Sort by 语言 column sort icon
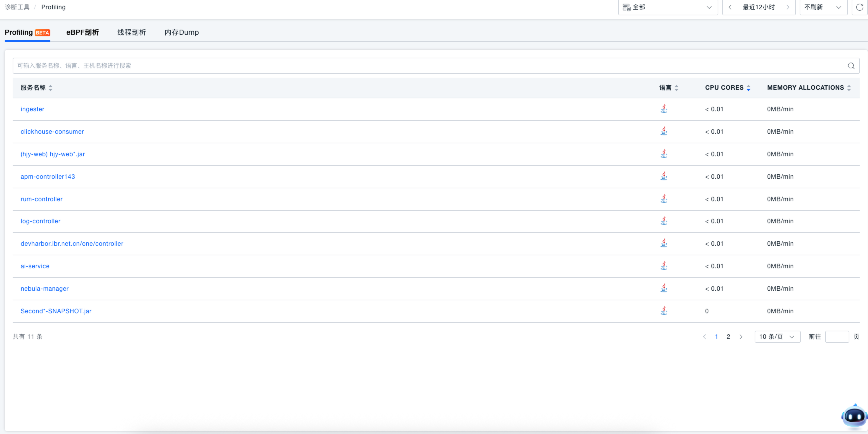The image size is (868, 434). point(676,88)
